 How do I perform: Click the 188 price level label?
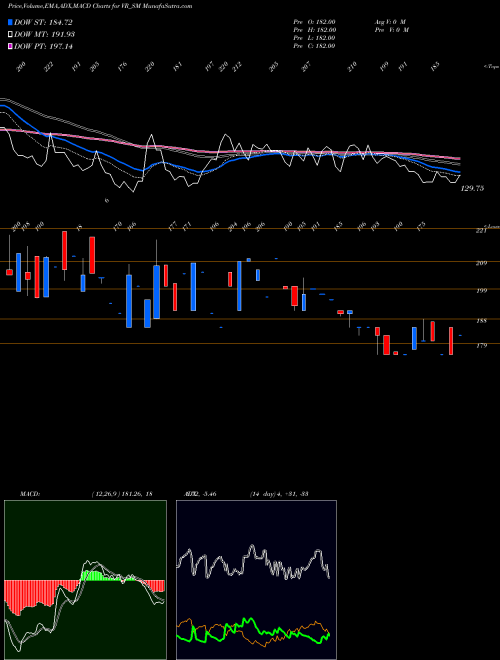pyautogui.click(x=481, y=321)
